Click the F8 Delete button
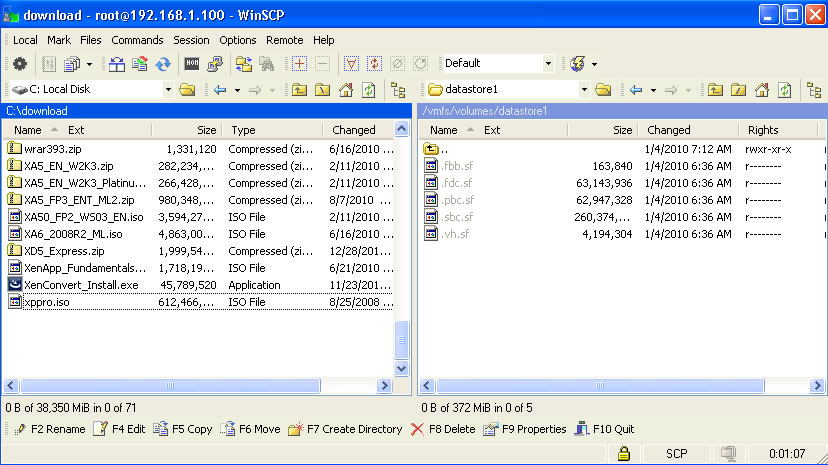This screenshot has height=465, width=828. click(x=443, y=429)
